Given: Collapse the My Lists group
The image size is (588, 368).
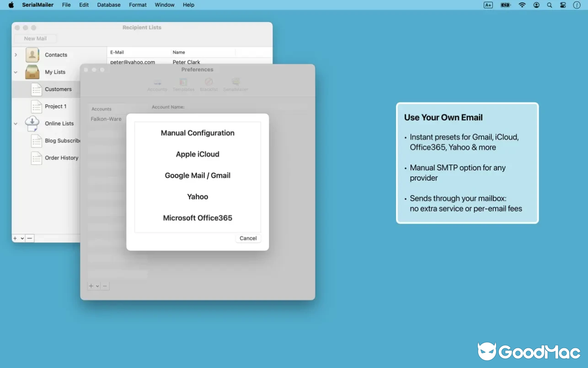Looking at the screenshot, I should (x=15, y=72).
